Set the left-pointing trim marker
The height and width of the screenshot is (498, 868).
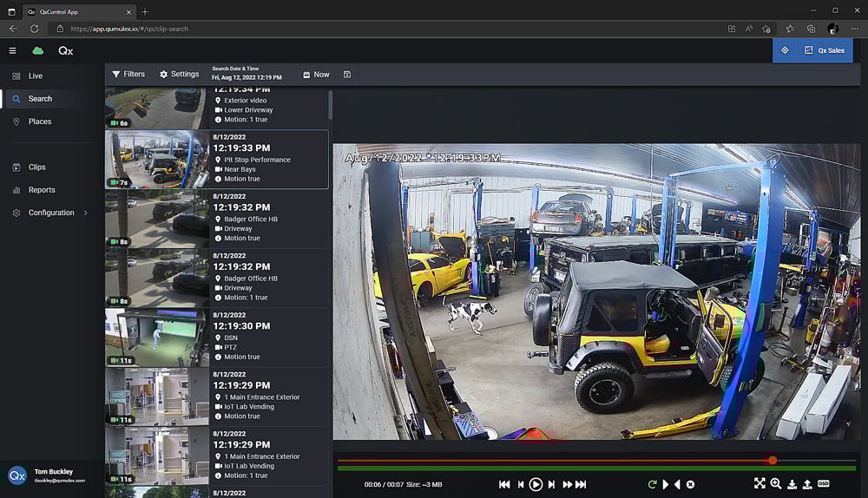tap(677, 484)
